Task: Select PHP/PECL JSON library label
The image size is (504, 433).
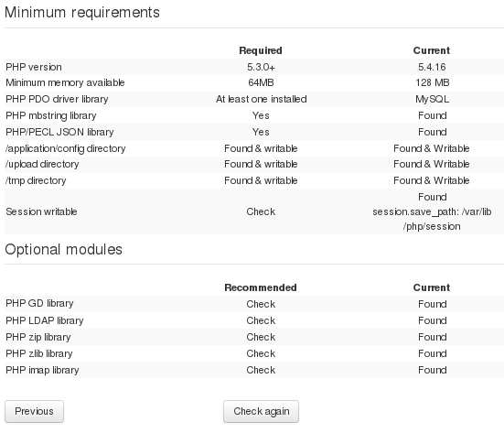Action: coord(59,132)
